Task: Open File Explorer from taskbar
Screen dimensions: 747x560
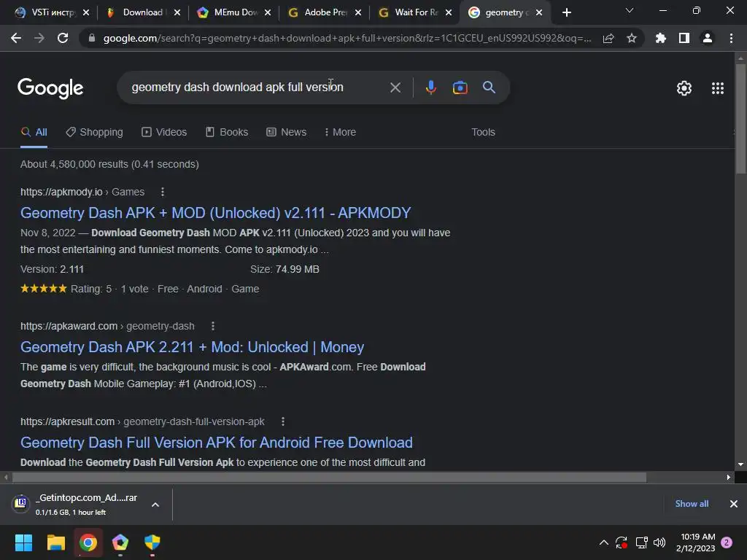Action: coord(55,542)
